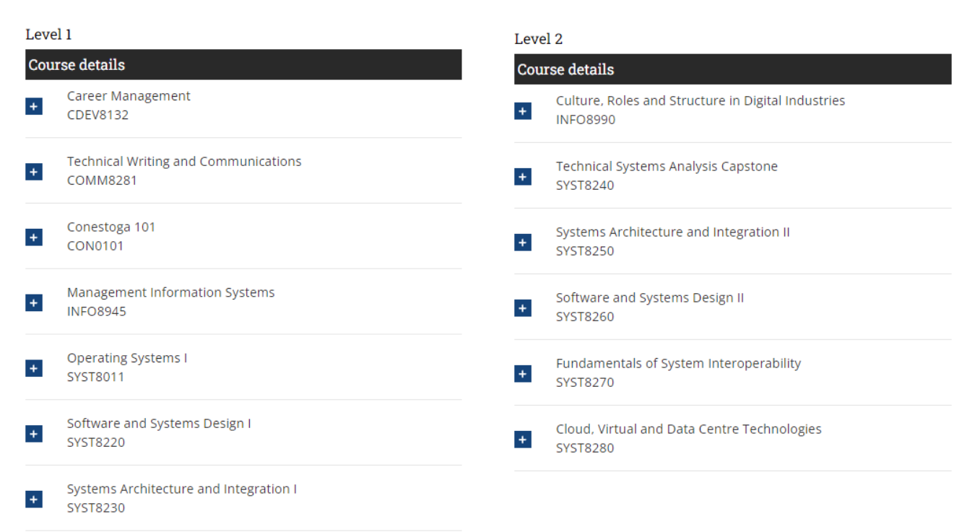Click plus icon for Fundamentals of System Interoperability
The image size is (980, 532).
point(523,374)
